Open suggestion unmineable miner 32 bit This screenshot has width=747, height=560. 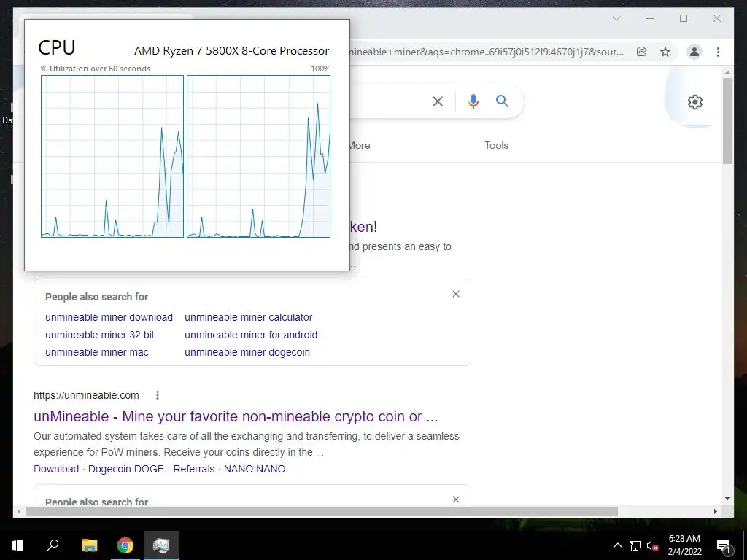pos(99,335)
